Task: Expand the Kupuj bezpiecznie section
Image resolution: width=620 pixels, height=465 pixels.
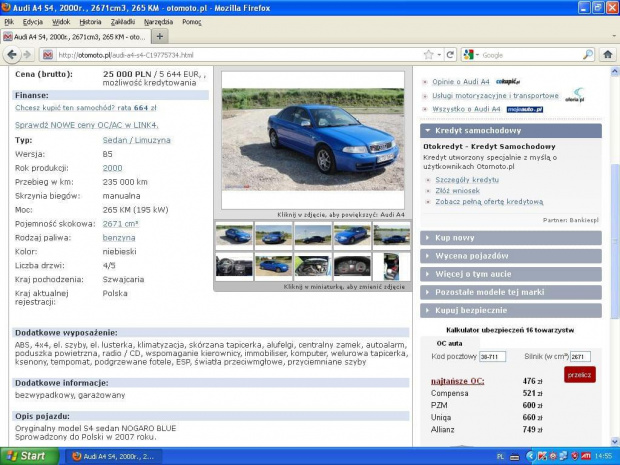Action: coord(511,310)
